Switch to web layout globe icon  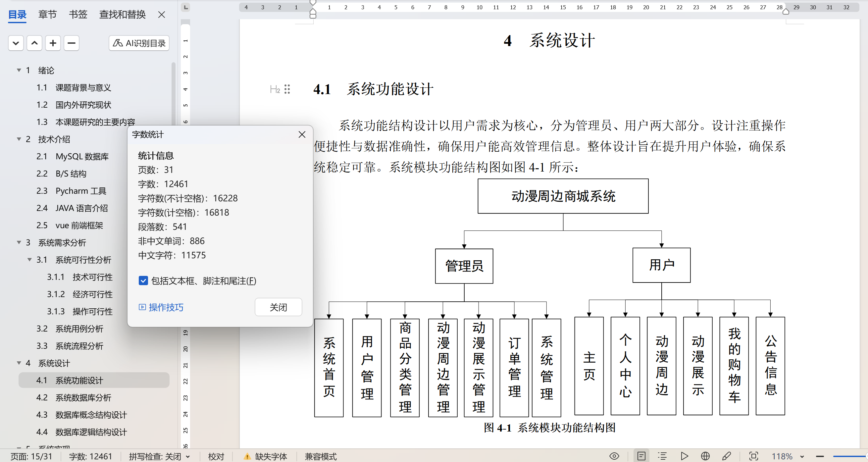coord(705,456)
